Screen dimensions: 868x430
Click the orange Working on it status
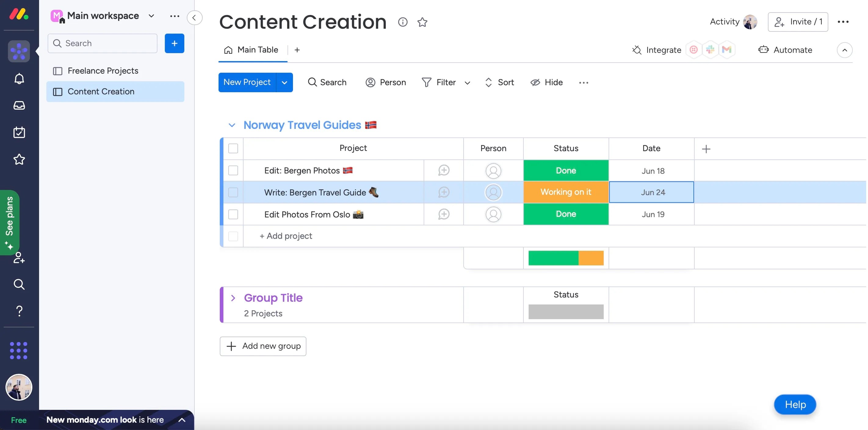click(x=566, y=192)
